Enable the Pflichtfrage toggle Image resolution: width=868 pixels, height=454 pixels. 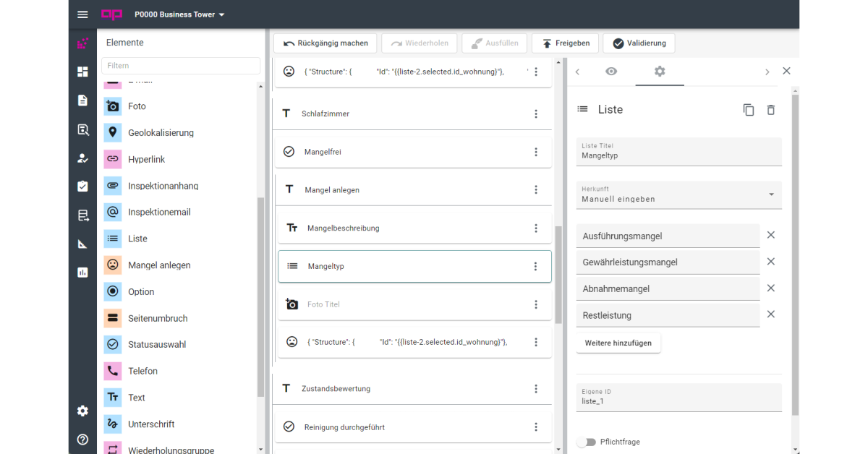point(586,442)
